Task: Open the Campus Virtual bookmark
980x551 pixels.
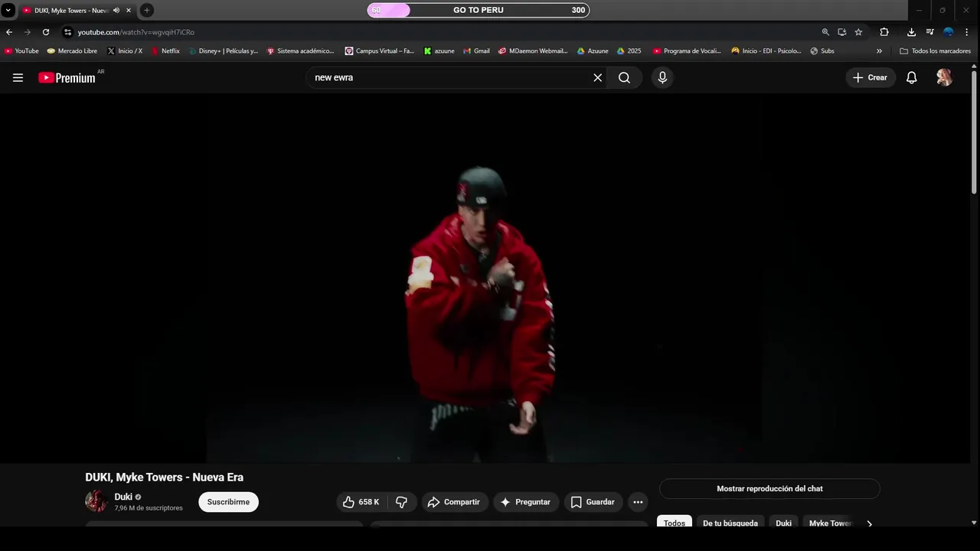Action: pyautogui.click(x=380, y=51)
